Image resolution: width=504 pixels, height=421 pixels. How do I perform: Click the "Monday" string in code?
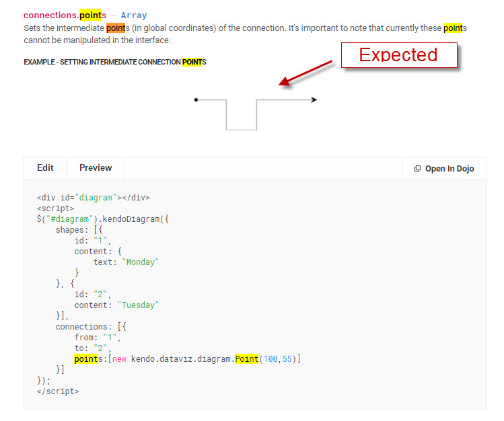(x=140, y=262)
